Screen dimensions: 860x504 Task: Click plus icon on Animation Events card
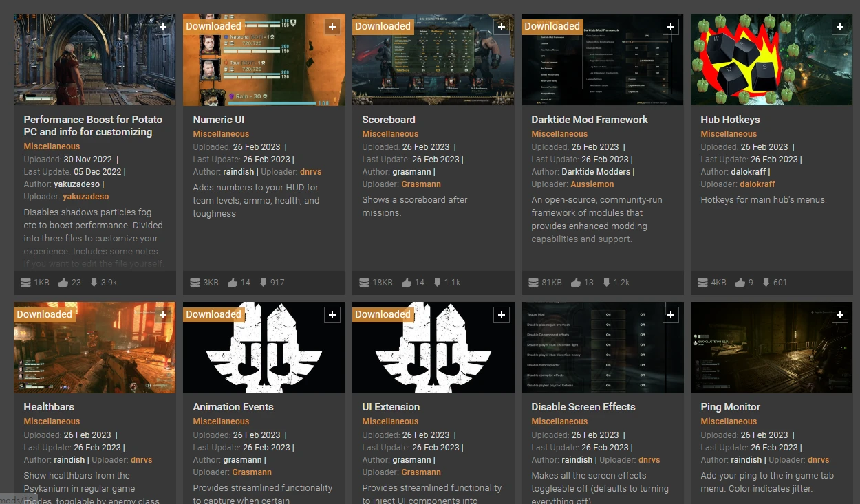tap(332, 315)
